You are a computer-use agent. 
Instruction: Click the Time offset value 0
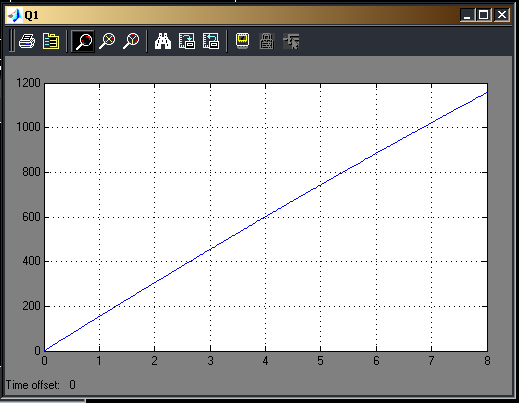pos(72,385)
